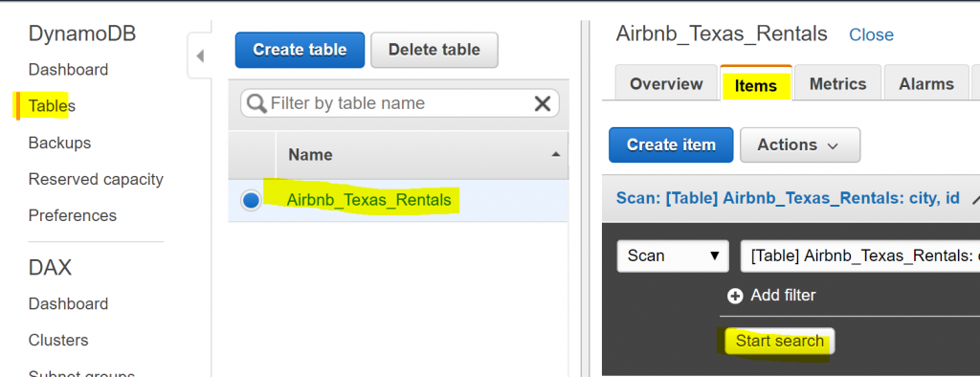The width and height of the screenshot is (980, 377).
Task: Focus the Filter by table name field
Action: click(x=400, y=103)
